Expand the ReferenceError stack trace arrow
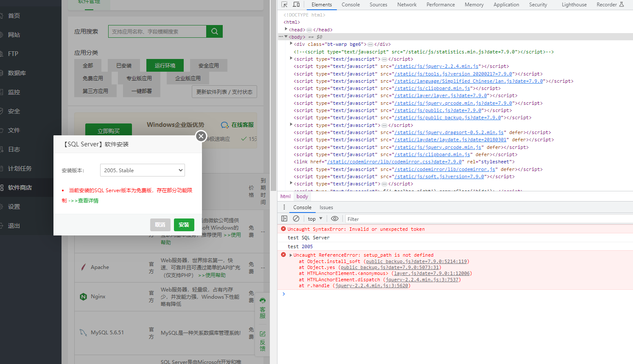 coord(291,255)
